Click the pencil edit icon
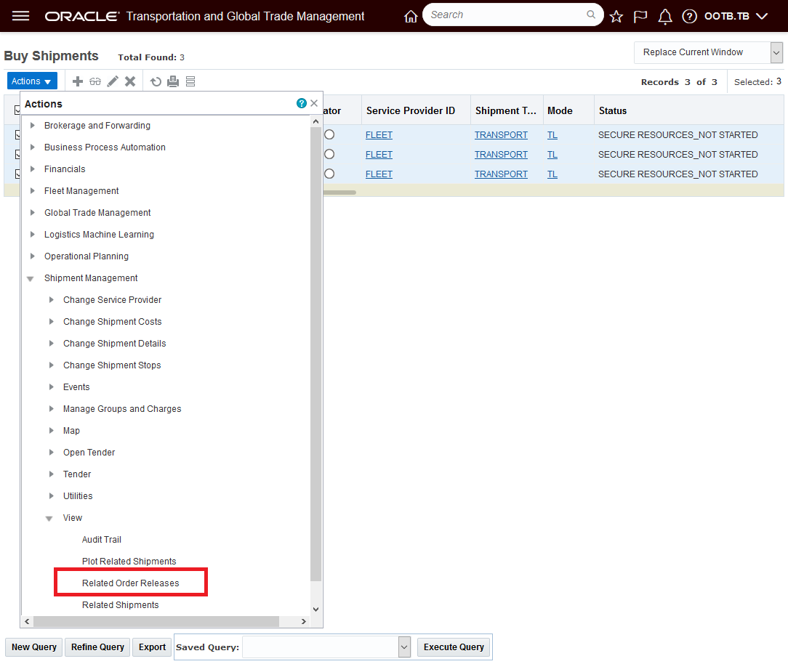788x672 pixels. 113,81
